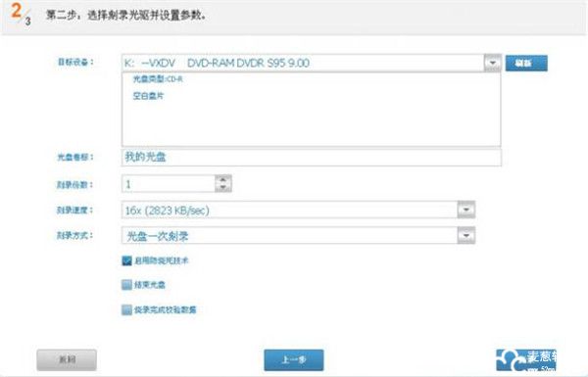
Task: Expand the burn speed 16x dropdown arrow
Action: click(466, 210)
